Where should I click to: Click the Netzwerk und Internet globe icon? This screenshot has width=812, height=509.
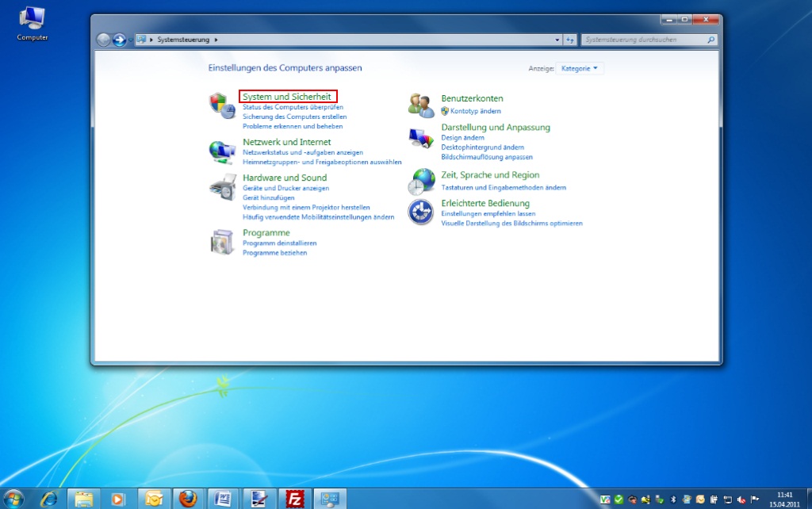point(222,151)
